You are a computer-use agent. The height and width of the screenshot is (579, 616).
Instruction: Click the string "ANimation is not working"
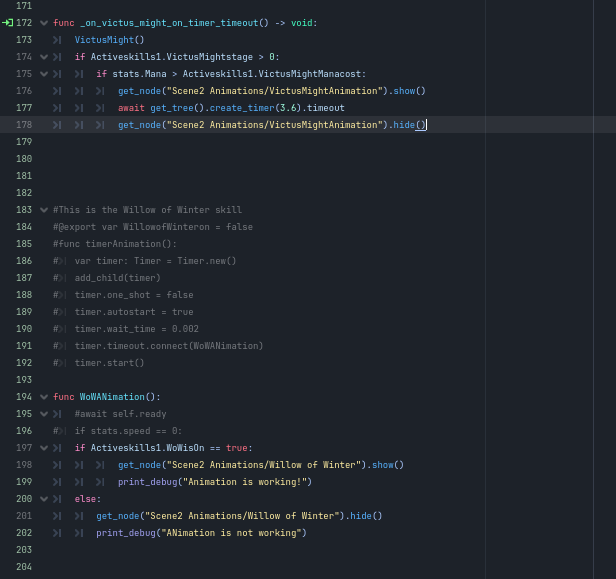[231, 533]
